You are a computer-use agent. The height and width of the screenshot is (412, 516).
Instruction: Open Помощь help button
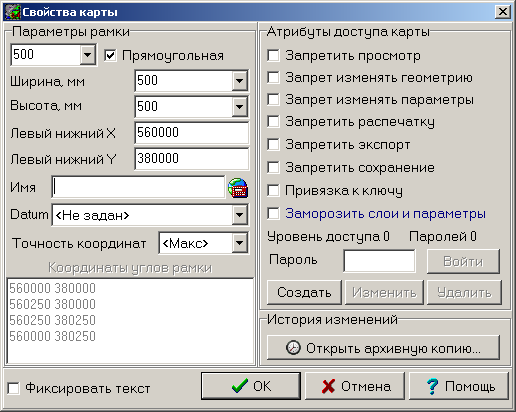pyautogui.click(x=459, y=386)
